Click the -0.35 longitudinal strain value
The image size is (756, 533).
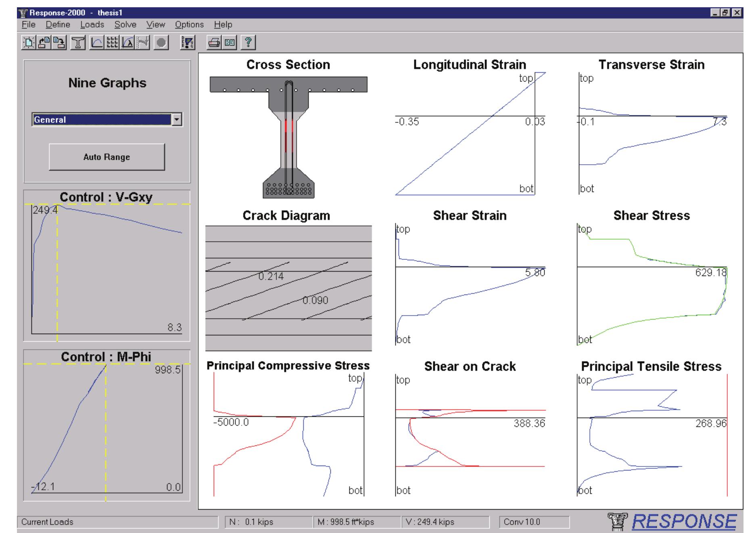407,121
